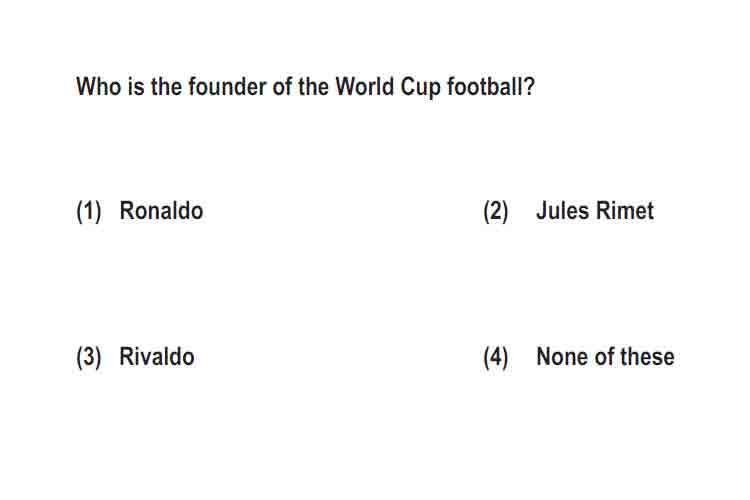Click the (3) option number

click(89, 357)
